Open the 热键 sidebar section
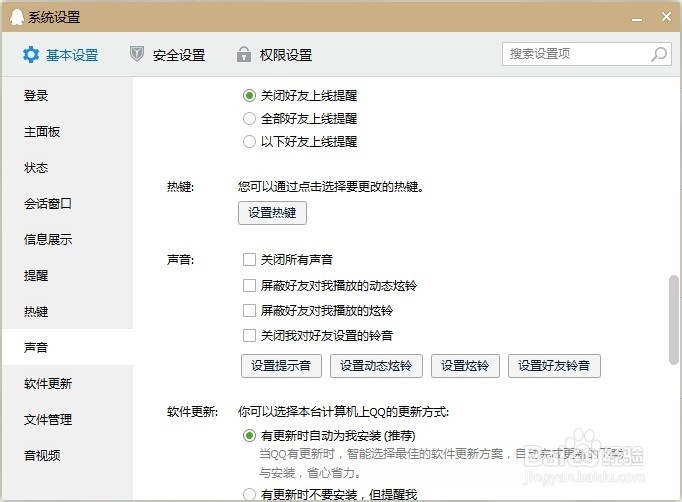Viewport: 682px width, 502px height. pos(67,311)
